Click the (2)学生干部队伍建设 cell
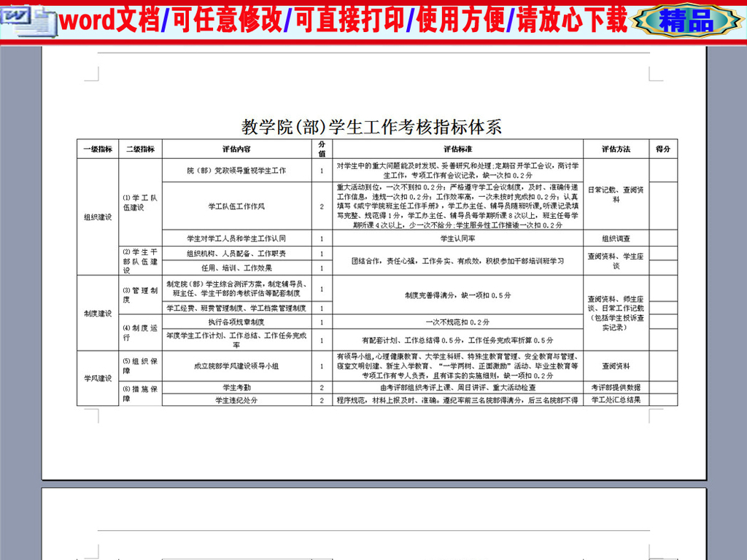 [141, 260]
